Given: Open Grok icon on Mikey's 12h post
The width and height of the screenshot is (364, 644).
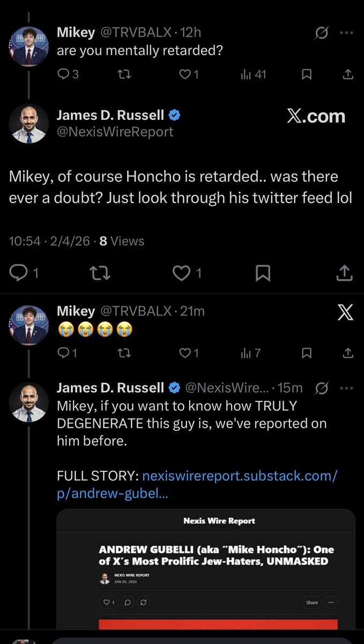Looking at the screenshot, I should [322, 34].
